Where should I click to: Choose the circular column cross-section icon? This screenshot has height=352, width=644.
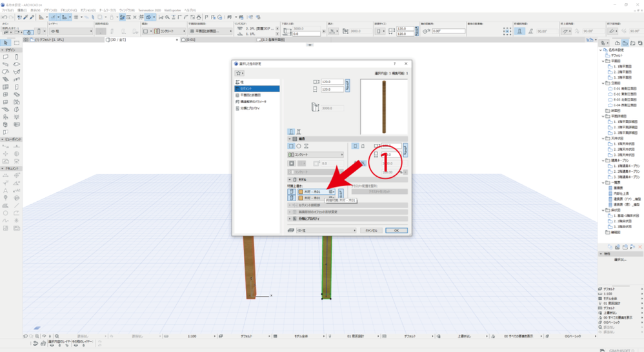pyautogui.click(x=298, y=146)
